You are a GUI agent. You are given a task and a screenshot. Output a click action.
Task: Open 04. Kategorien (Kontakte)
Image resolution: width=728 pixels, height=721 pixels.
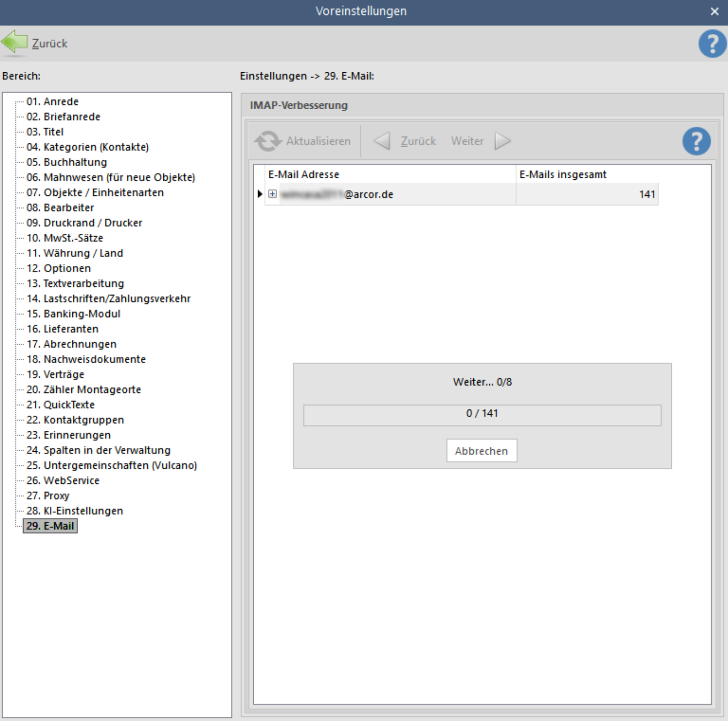coord(87,147)
